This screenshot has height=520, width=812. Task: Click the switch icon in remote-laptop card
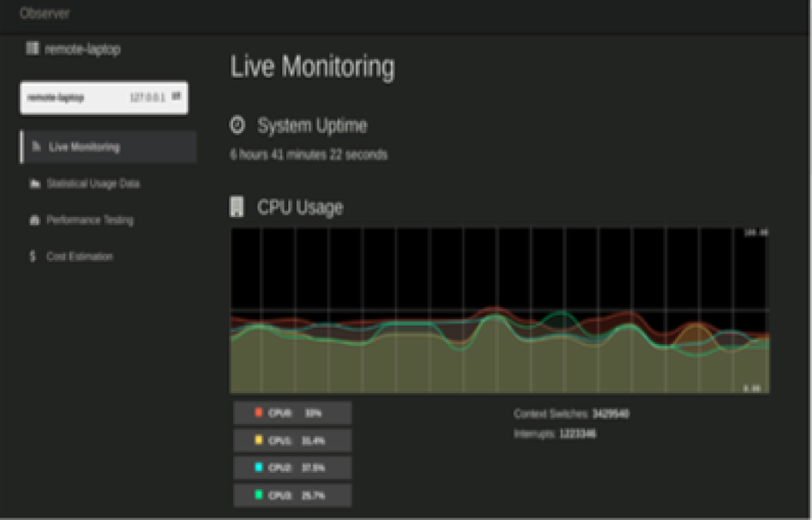tap(176, 96)
